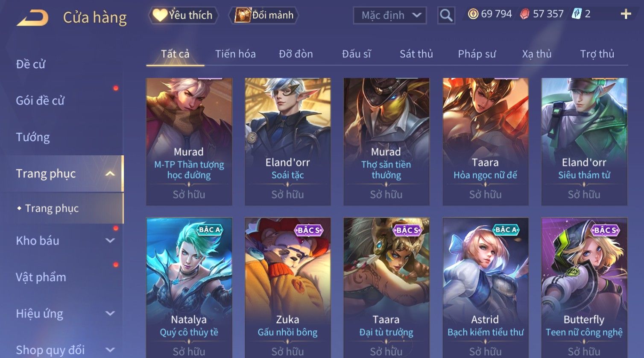
Task: Tap the red ruby currency icon
Action: [x=524, y=14]
